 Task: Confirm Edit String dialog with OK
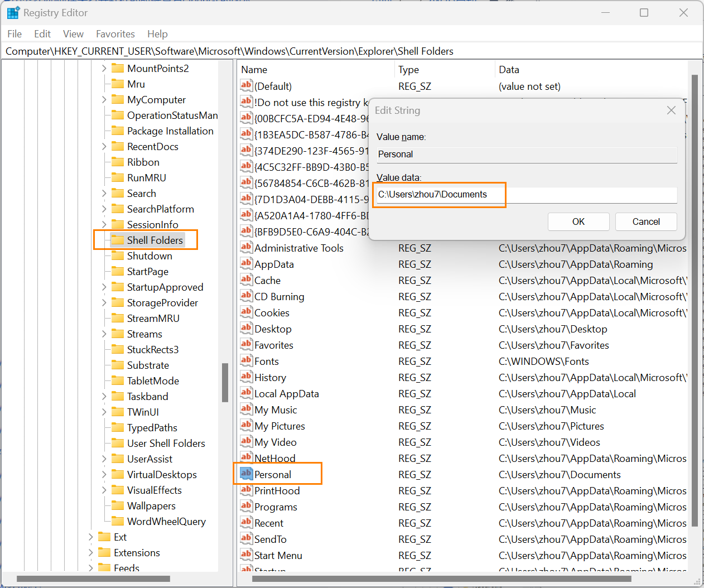578,221
